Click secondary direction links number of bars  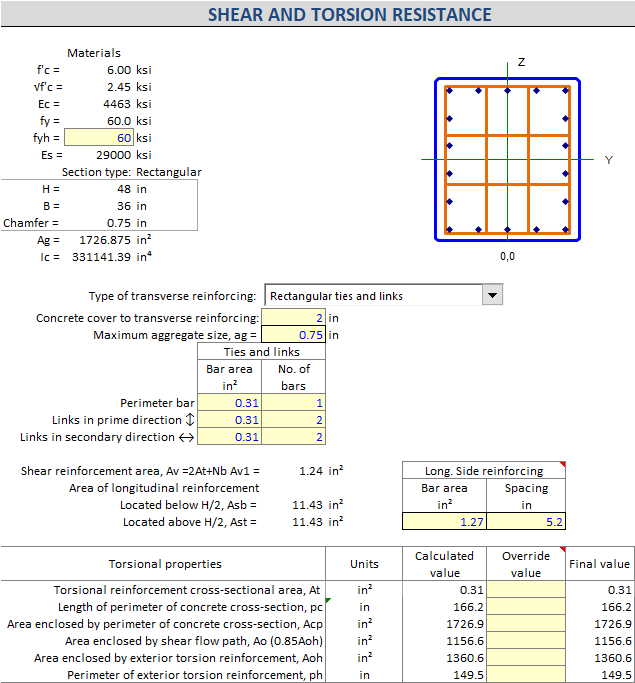(x=293, y=437)
